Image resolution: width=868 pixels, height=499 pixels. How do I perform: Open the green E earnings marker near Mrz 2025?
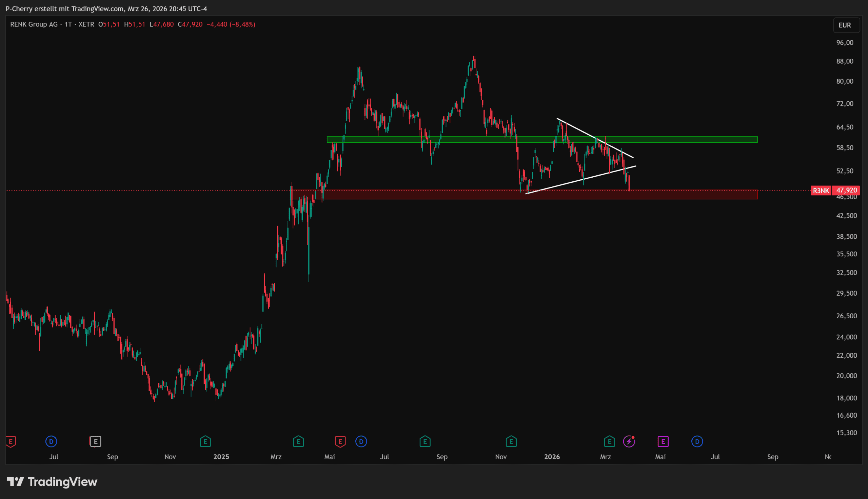298,441
